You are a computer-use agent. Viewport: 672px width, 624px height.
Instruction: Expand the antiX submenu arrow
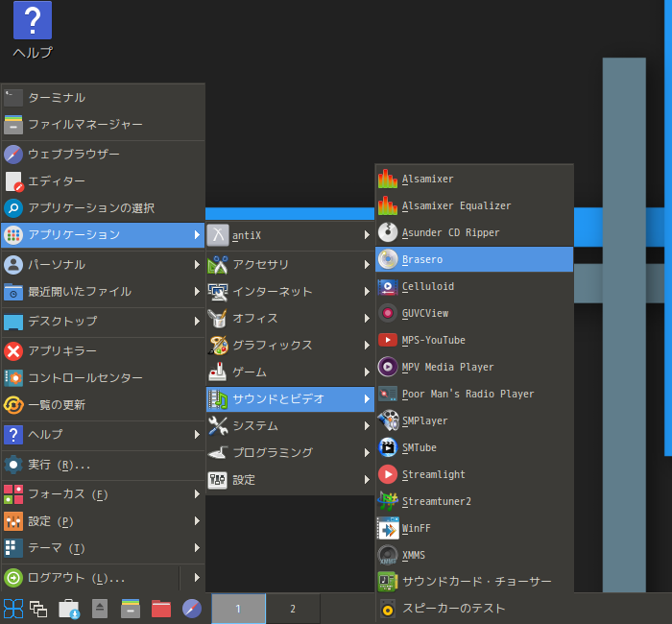point(367,235)
